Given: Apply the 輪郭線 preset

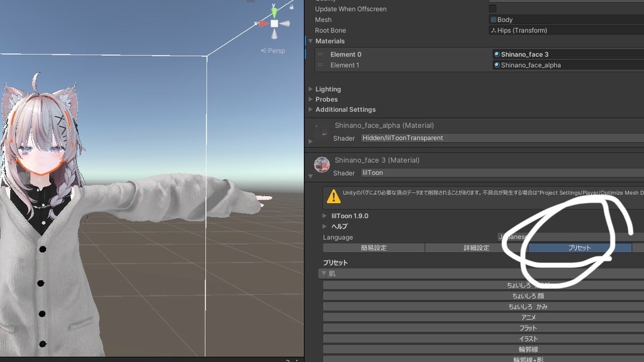Looking at the screenshot, I should (x=484, y=349).
